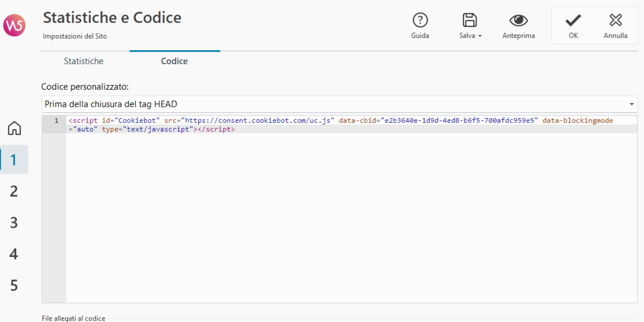Go to Home via the house icon
The height and width of the screenshot is (322, 644).
tap(14, 128)
